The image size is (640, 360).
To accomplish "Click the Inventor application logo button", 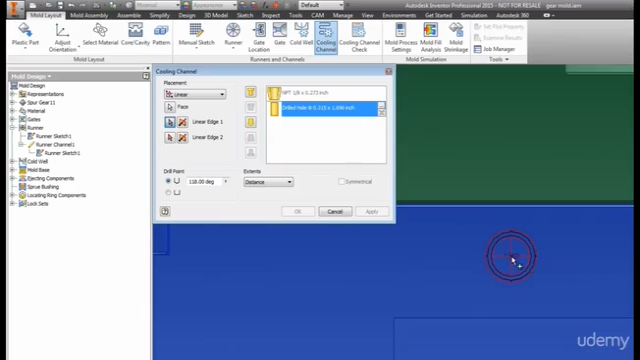I will coord(14,8).
